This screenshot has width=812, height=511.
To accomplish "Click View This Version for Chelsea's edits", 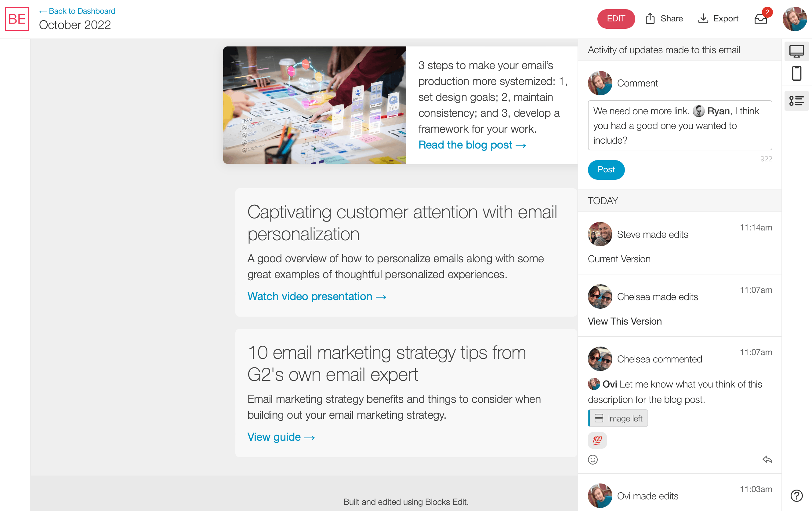I will tap(625, 321).
